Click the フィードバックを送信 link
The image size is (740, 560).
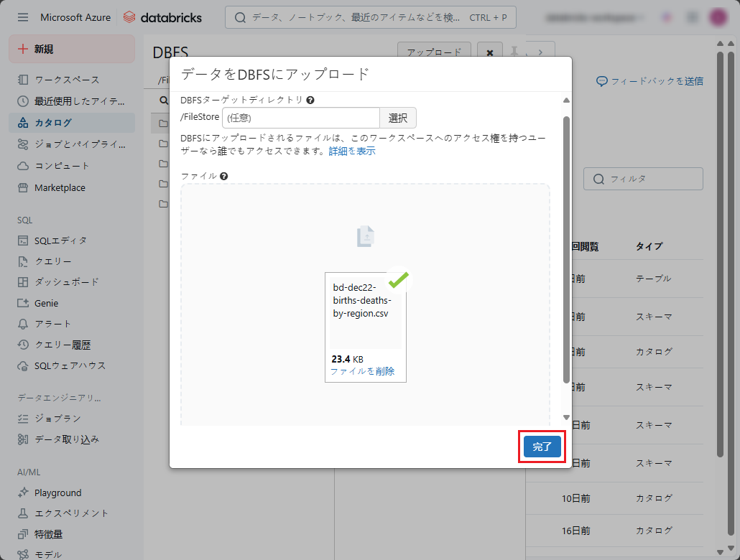[649, 81]
